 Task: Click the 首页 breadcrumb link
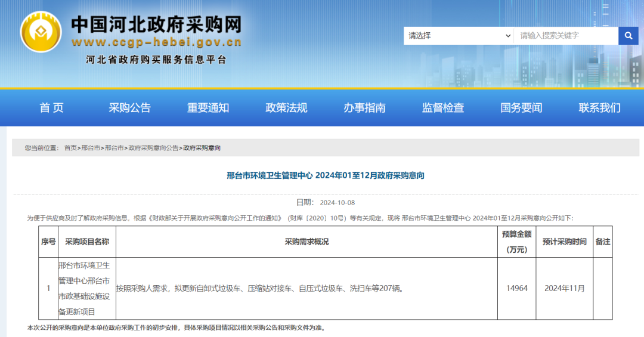[x=70, y=148]
